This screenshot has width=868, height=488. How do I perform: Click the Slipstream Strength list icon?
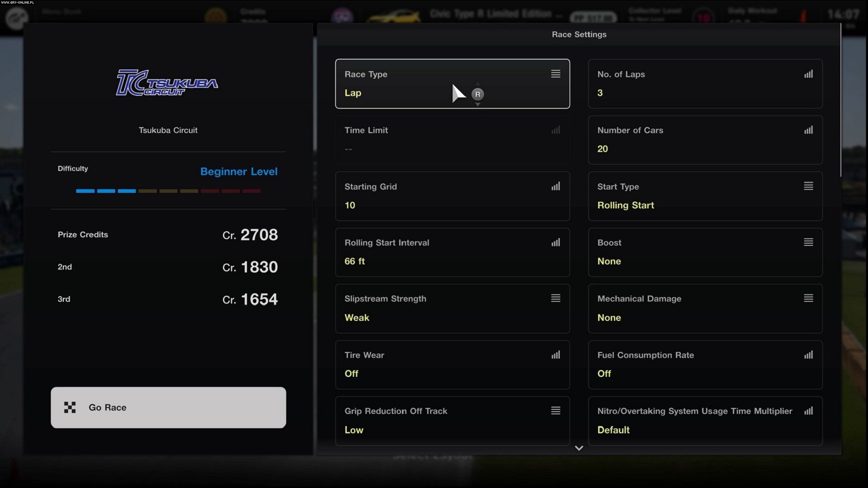[x=556, y=298]
